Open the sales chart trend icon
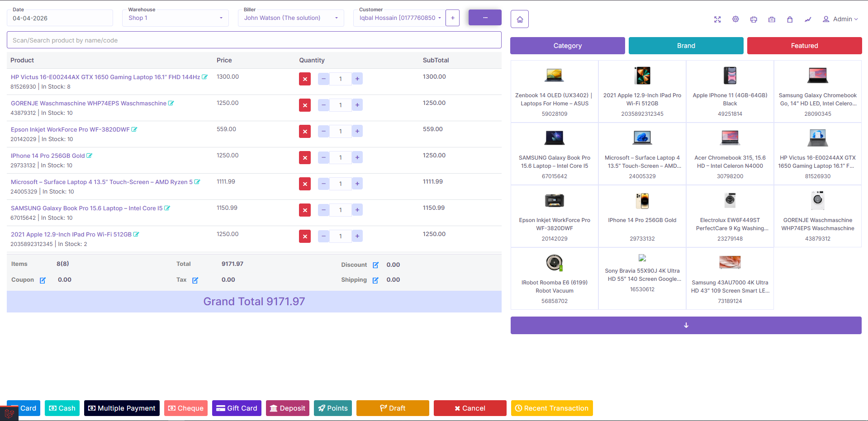868x421 pixels. tap(808, 19)
